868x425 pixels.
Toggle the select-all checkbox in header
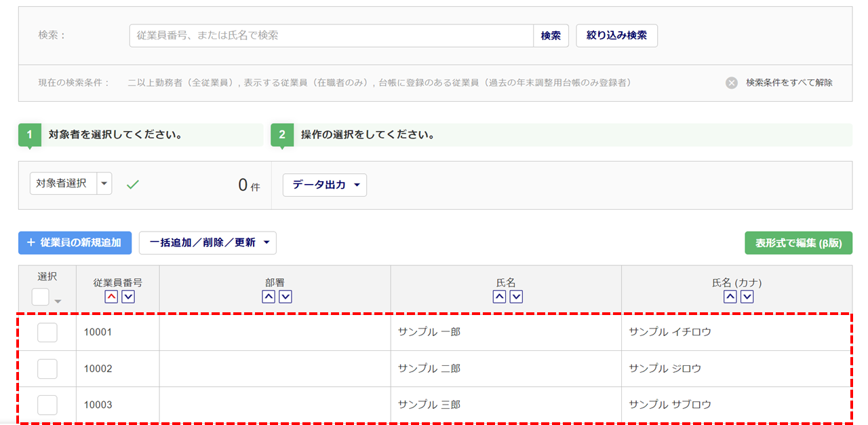pyautogui.click(x=40, y=297)
